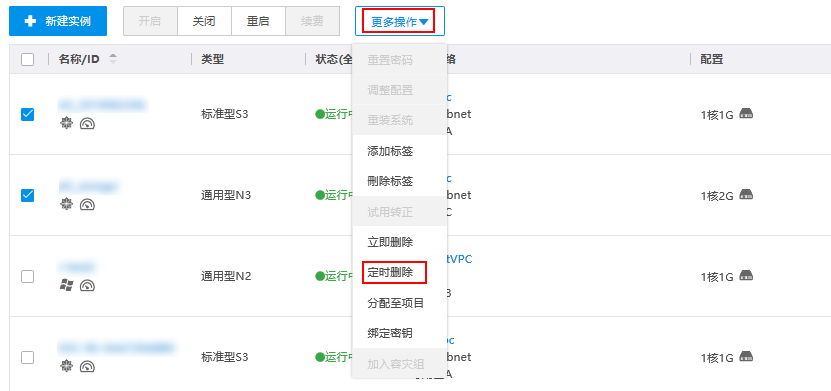Uncheck the 标准型S3 first row checkbox
The height and width of the screenshot is (391, 831).
click(28, 114)
